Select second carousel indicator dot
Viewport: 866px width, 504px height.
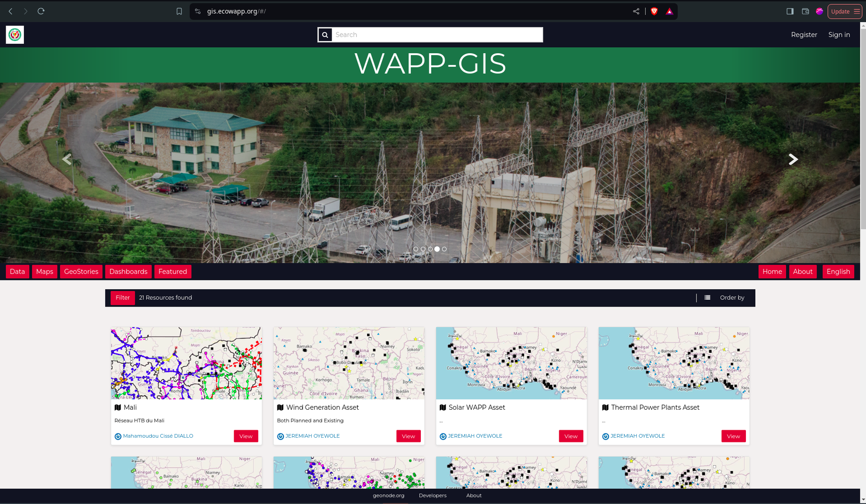pos(423,249)
